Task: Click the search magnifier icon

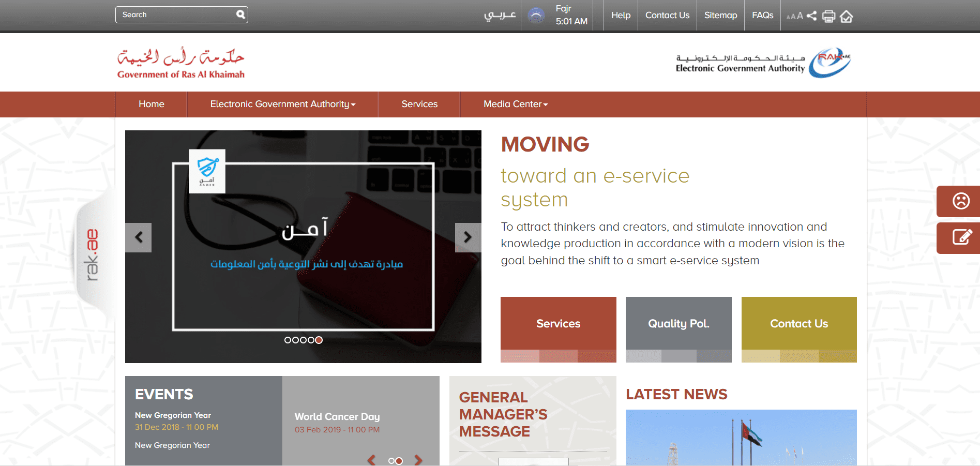Action: (240, 14)
